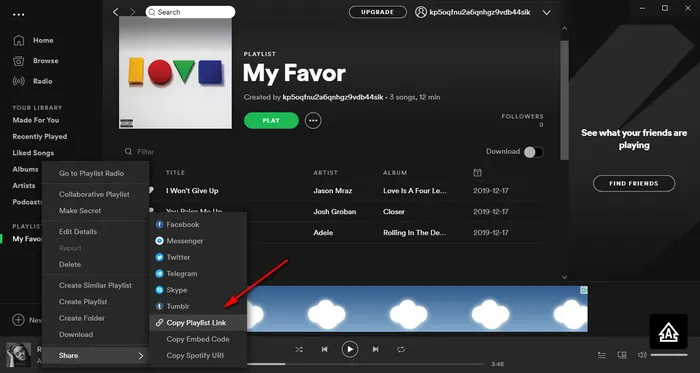
Task: Click the song progress bar
Action: pos(365,364)
